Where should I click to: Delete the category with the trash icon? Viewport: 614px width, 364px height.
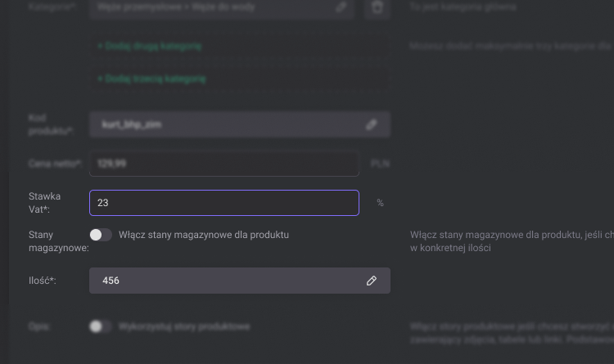377,7
